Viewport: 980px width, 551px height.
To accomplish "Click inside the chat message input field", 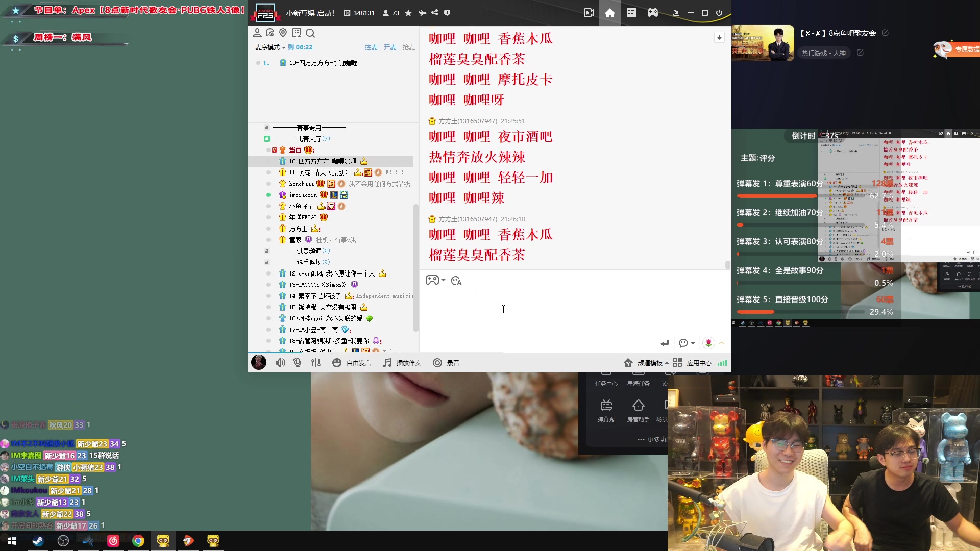I will [x=561, y=306].
